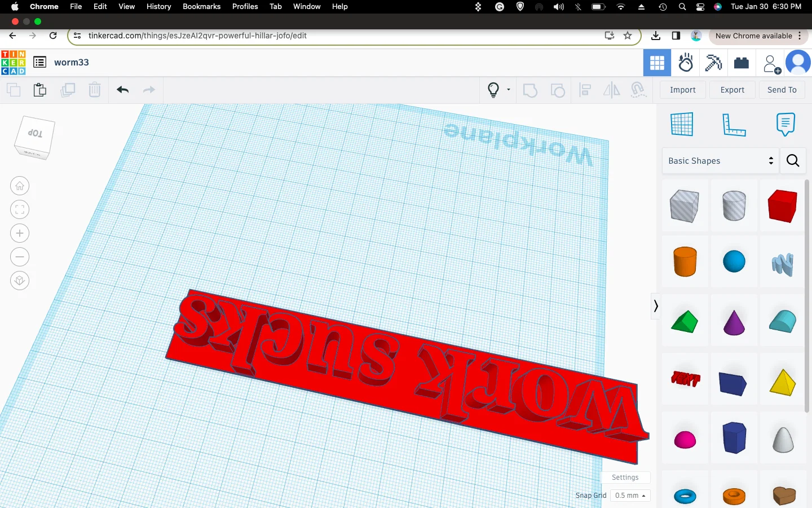Viewport: 812px width, 508px height.
Task: Open the Bricks mode icon
Action: click(742, 63)
